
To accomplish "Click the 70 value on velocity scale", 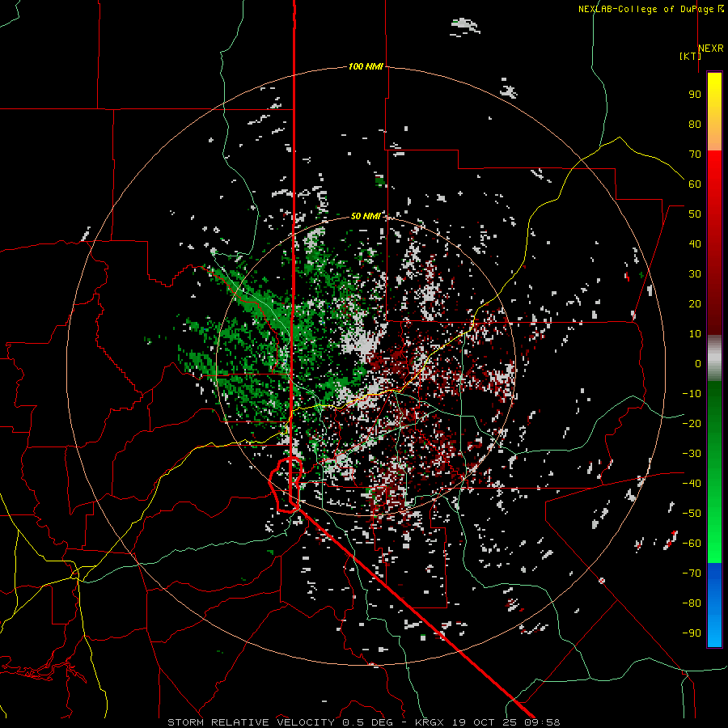I will click(x=695, y=154).
